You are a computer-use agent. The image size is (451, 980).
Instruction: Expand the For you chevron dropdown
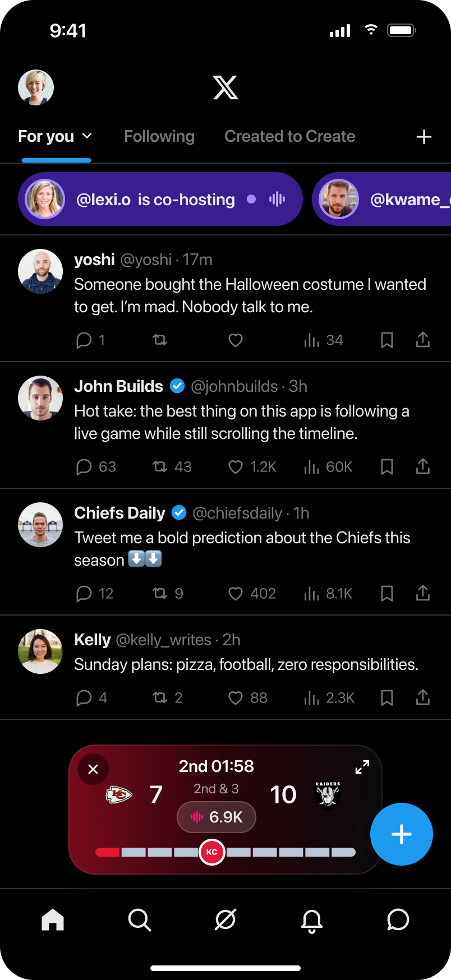click(87, 136)
